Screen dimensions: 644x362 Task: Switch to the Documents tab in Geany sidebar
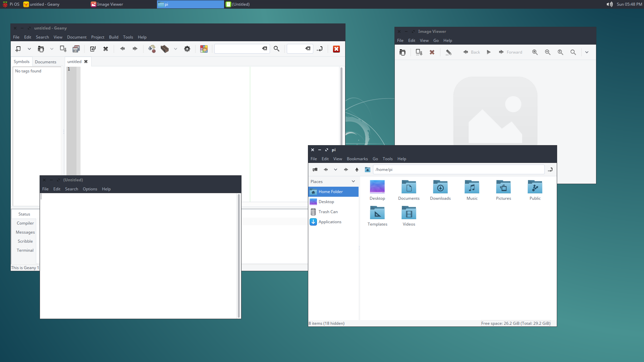[x=46, y=62]
